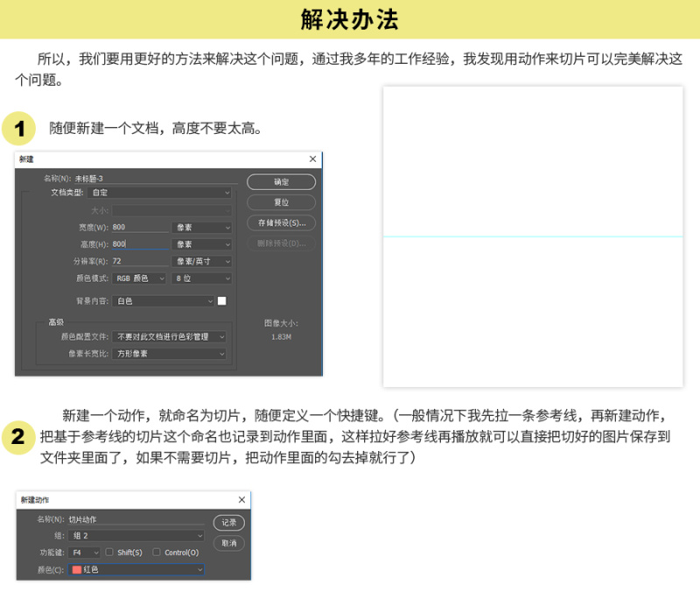Enable the Shift(S) checkbox

click(109, 553)
